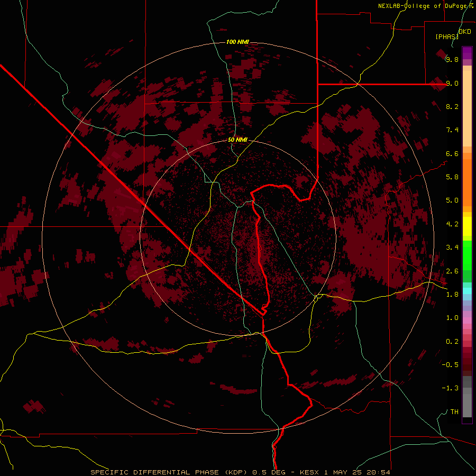Click the yellow segment of color bar
Viewport: 476px width, 476px height.
click(x=467, y=226)
